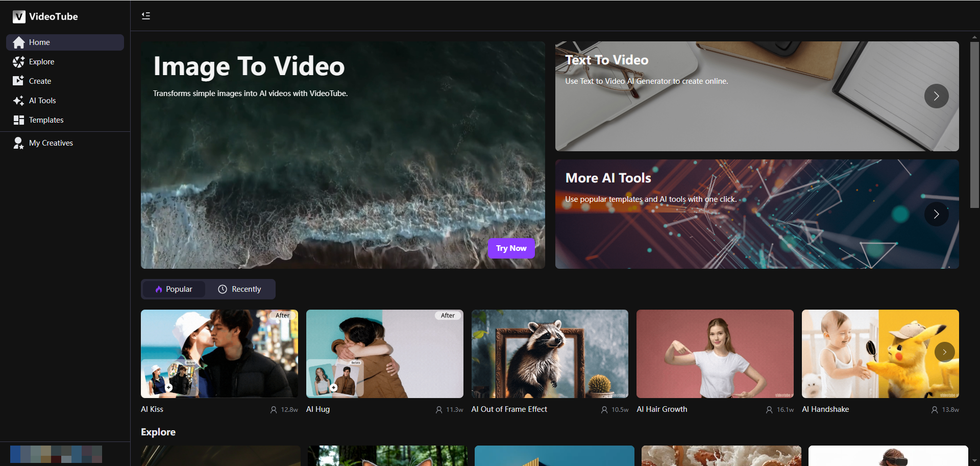980x466 pixels.
Task: Select the Explore icon in sidebar
Action: tap(18, 61)
